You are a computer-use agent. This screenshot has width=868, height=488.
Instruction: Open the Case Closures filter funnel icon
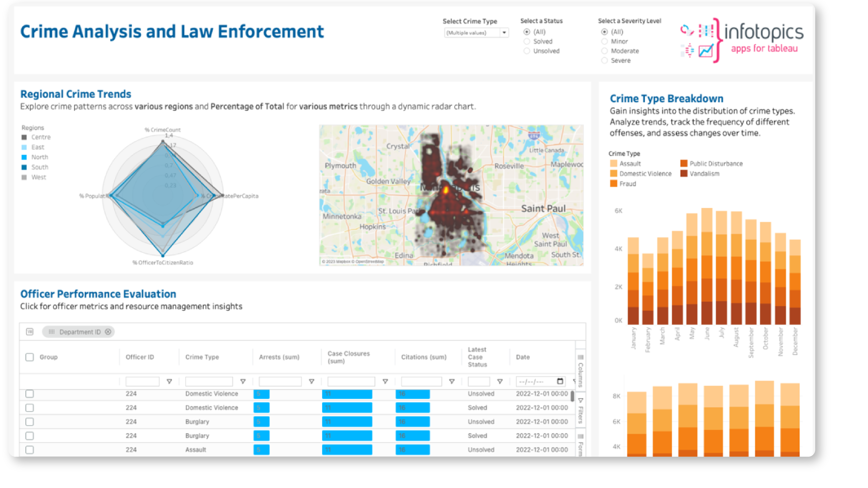click(x=385, y=381)
